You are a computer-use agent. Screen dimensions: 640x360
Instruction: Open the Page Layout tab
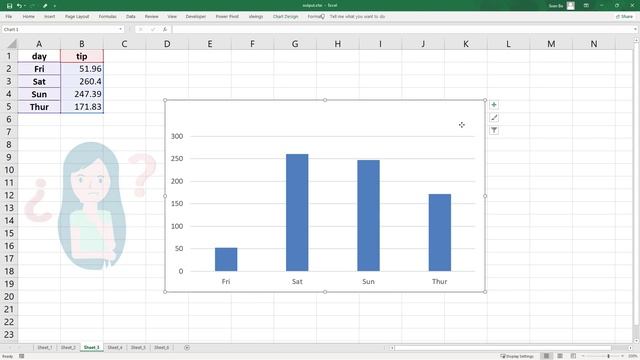coord(77,16)
